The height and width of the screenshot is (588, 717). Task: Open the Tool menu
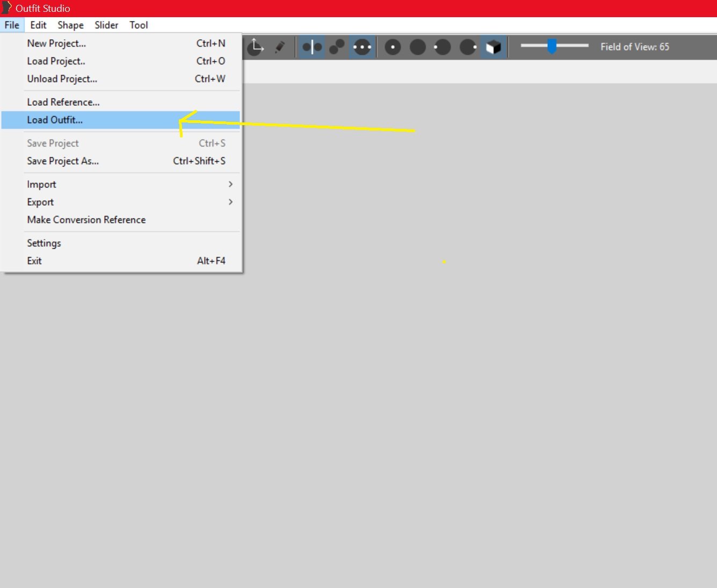139,25
